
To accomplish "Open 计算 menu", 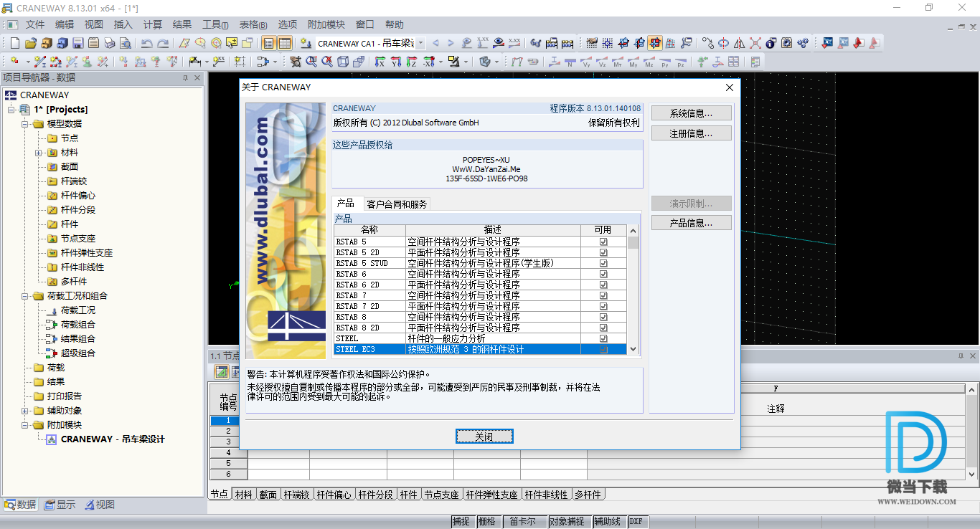I will (153, 24).
